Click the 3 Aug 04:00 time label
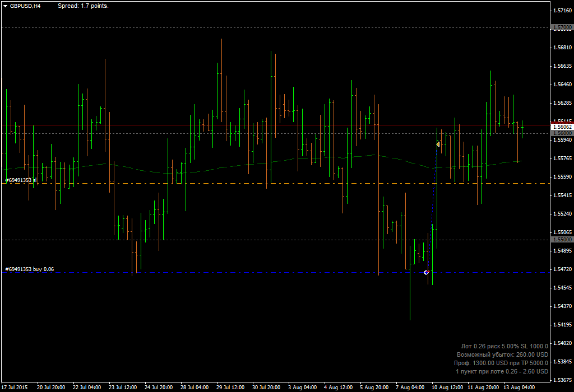574x392 pixels. pyautogui.click(x=302, y=388)
